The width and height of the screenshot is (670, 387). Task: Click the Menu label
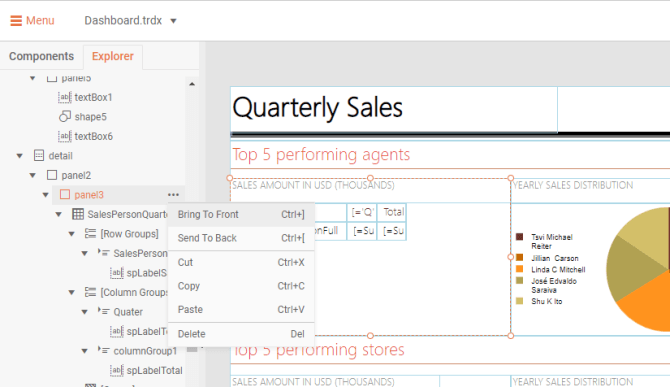[x=40, y=21]
